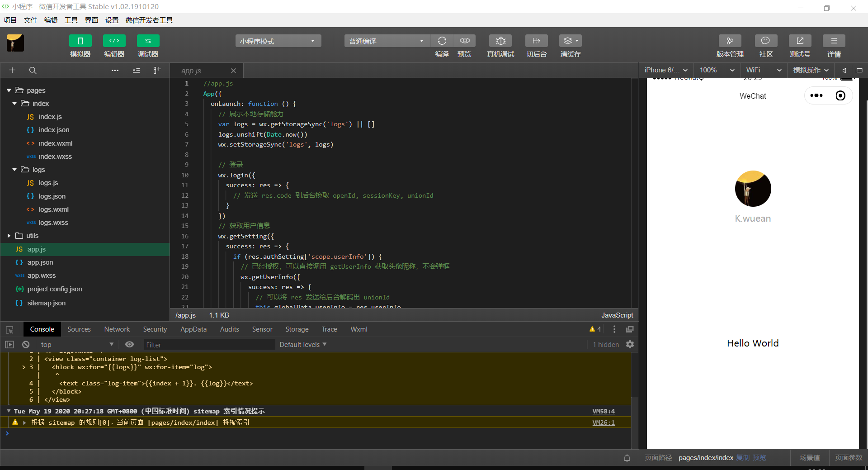Image resolution: width=868 pixels, height=470 pixels.
Task: Click the simulator capsule close circle
Action: [x=840, y=96]
